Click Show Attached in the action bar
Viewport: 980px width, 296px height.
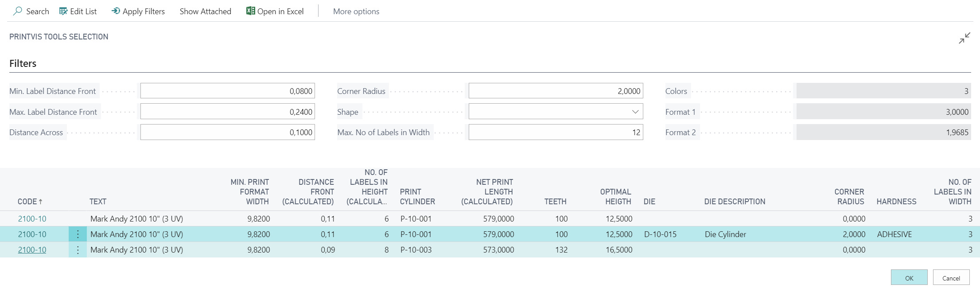[205, 12]
